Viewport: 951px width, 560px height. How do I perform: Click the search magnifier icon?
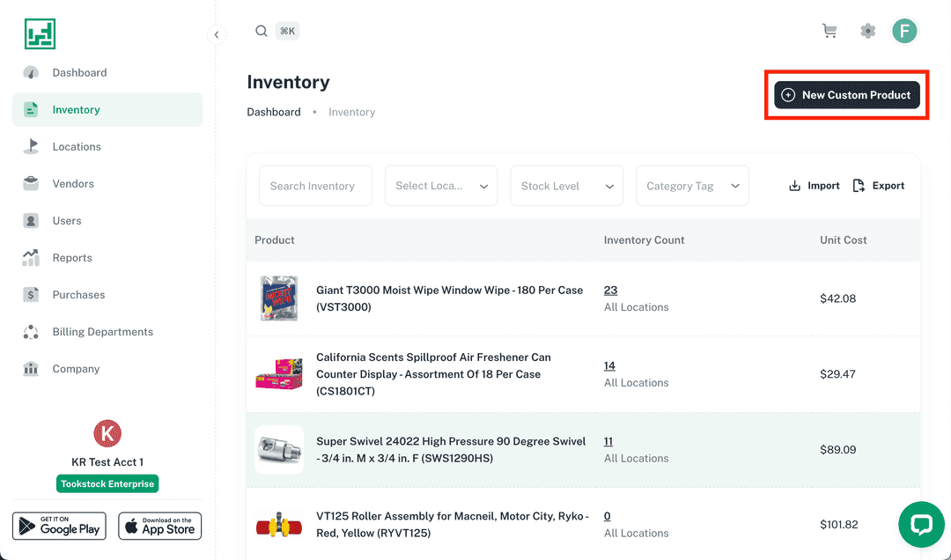coord(262,31)
